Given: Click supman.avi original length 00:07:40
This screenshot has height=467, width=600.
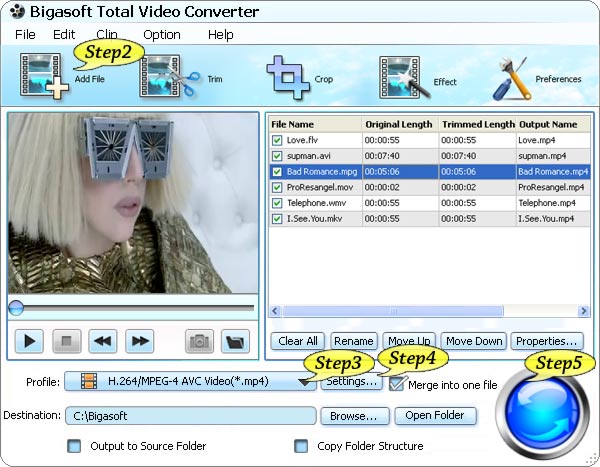Looking at the screenshot, I should coord(382,156).
